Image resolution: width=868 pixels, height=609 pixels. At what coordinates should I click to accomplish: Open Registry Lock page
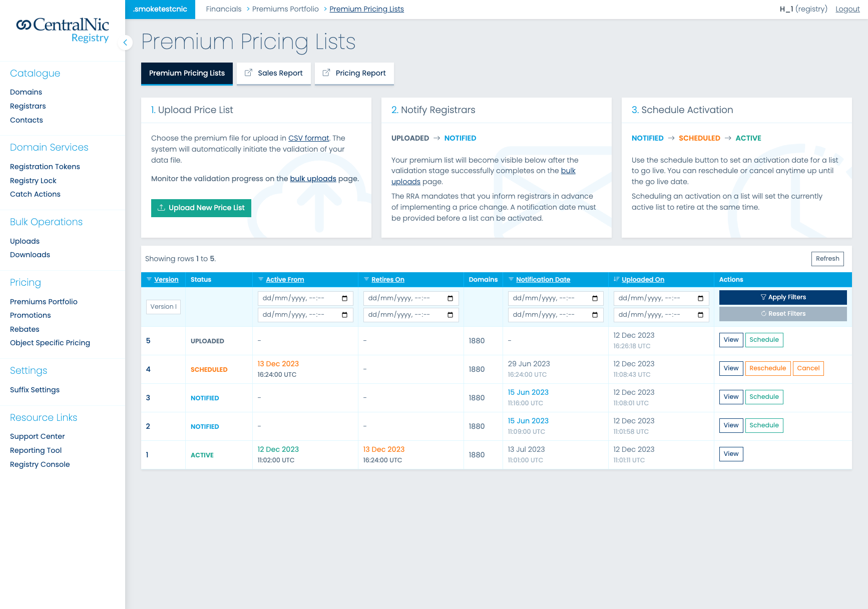click(x=33, y=181)
